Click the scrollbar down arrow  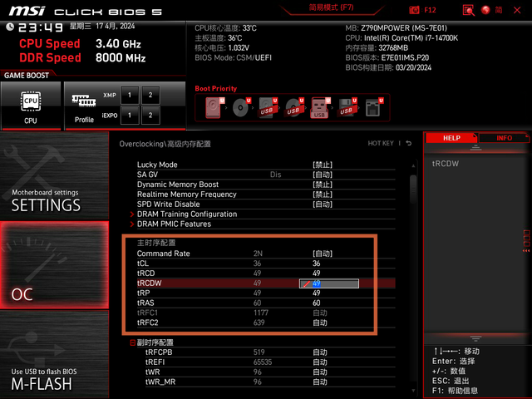coord(413,391)
